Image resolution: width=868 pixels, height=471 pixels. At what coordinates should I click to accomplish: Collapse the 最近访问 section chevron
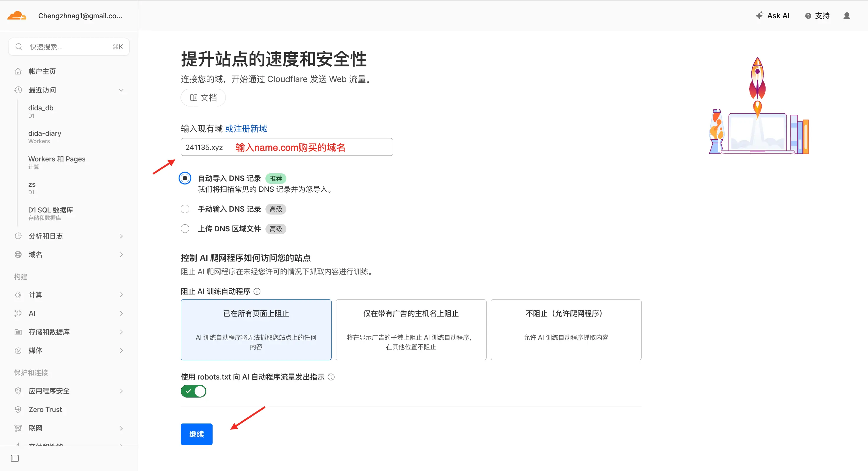point(121,90)
